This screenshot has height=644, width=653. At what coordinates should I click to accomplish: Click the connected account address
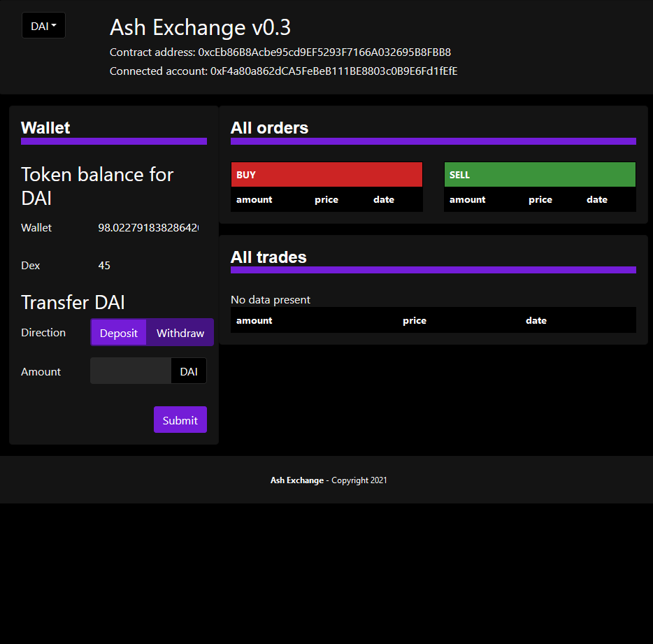(333, 71)
